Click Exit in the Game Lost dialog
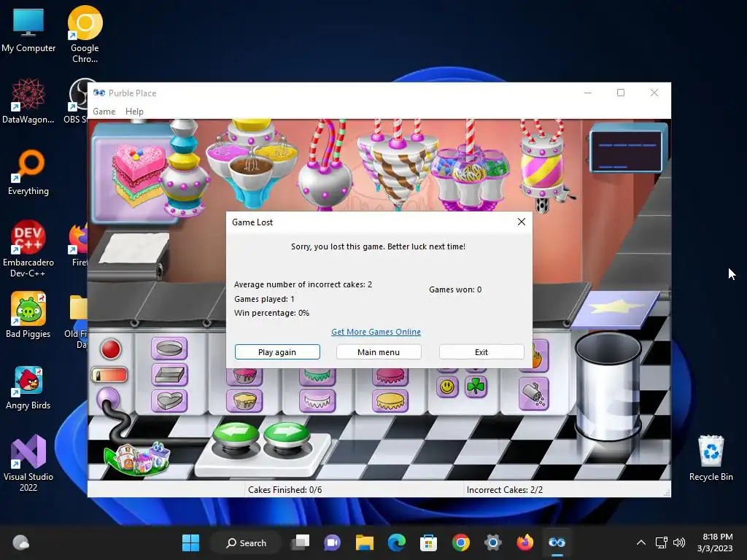This screenshot has width=747, height=560. coord(481,352)
